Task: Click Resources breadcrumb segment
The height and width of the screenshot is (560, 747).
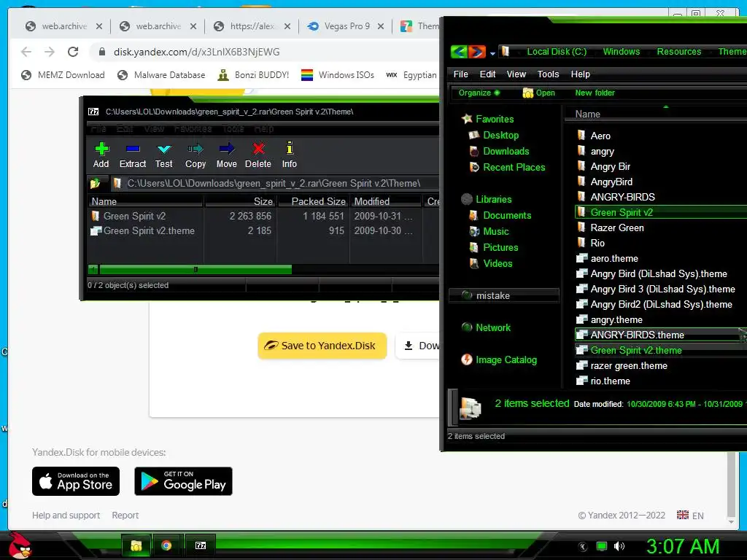Action: (679, 52)
